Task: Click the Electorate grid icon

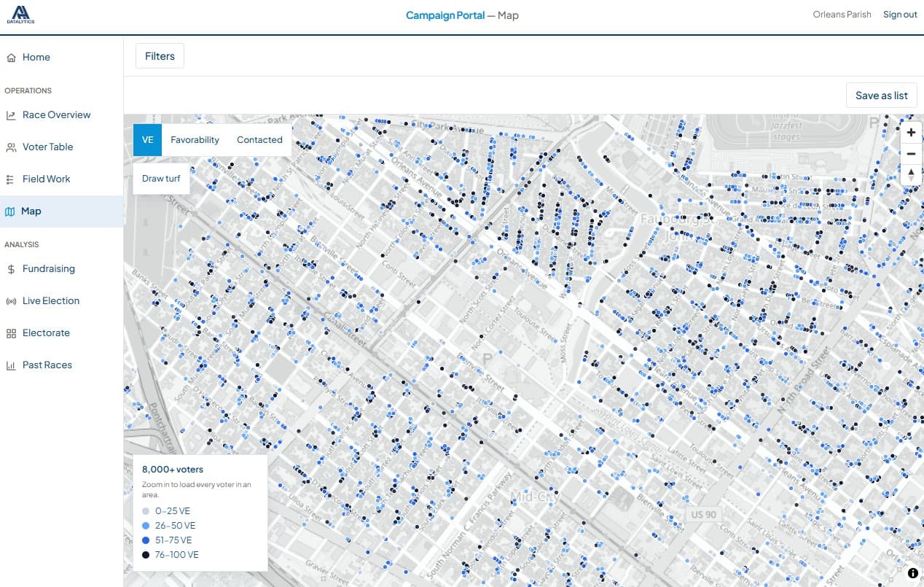Action: (11, 333)
